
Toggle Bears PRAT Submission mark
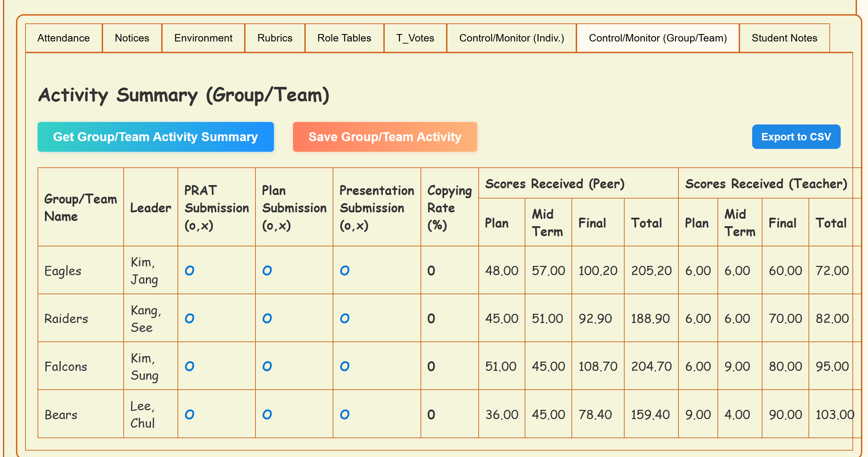pyautogui.click(x=190, y=414)
